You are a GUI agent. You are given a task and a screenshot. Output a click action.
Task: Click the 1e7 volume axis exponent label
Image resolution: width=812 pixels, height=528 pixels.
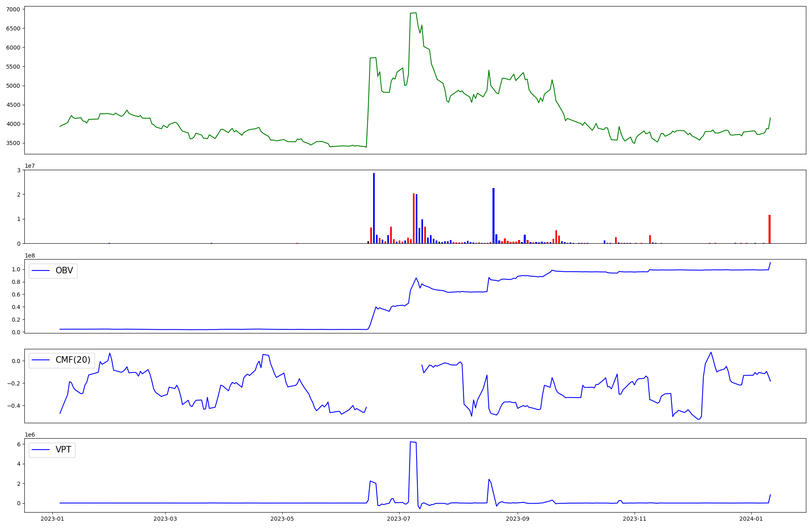pos(30,166)
